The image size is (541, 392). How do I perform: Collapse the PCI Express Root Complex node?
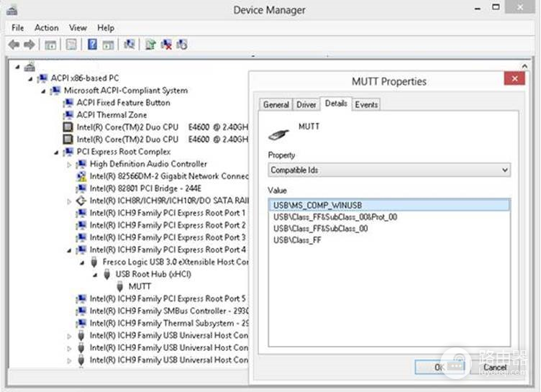(56, 152)
